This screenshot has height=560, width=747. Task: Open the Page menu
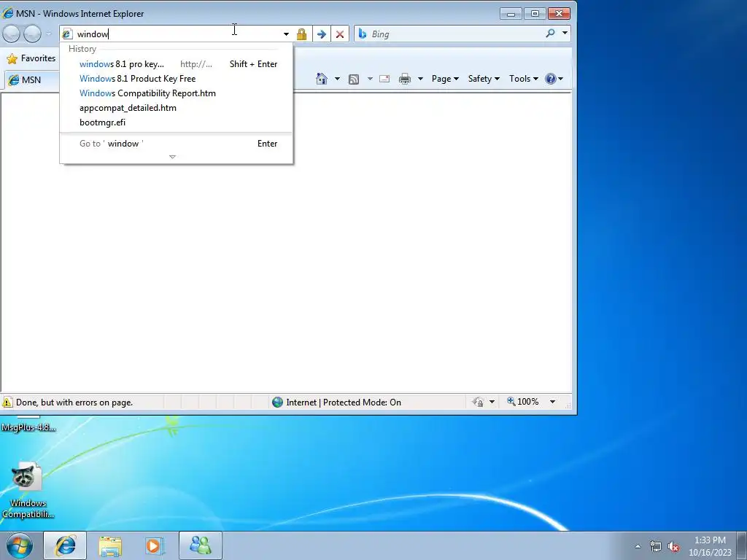(445, 79)
